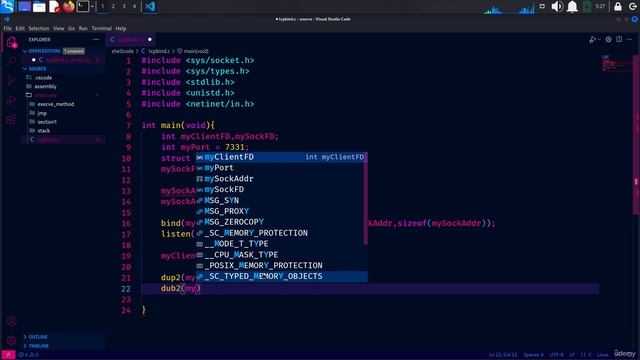
Task: Open the run options dropdown arrow
Action: [599, 40]
